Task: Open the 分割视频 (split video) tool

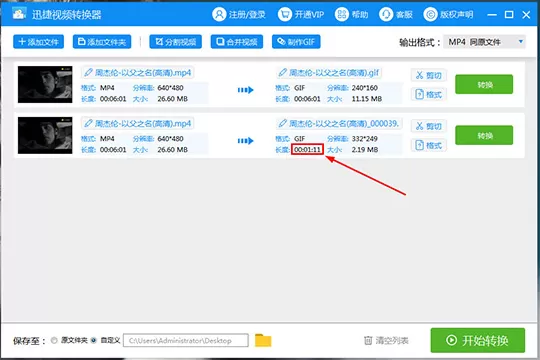Action: pyautogui.click(x=175, y=42)
